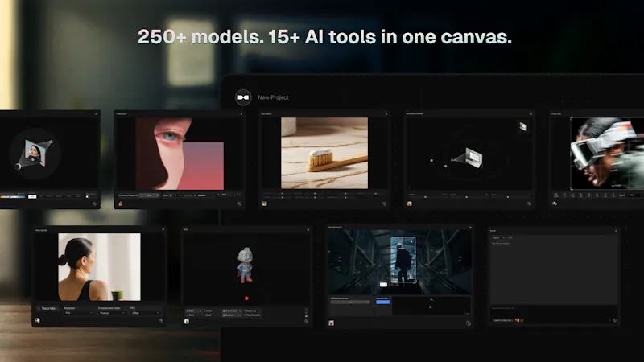This screenshot has height=362, width=644.
Task: Click the Topaz labs model selector
Action: click(x=47, y=308)
